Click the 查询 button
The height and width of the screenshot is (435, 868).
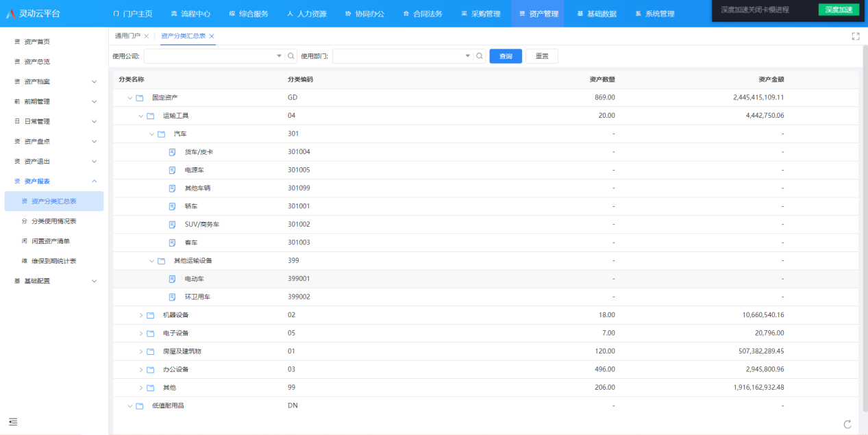[506, 56]
